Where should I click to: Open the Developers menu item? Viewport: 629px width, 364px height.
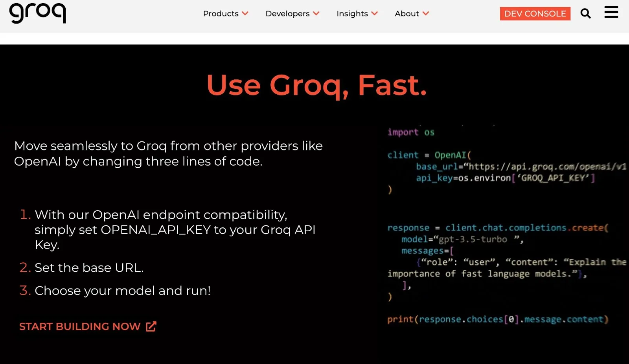pos(287,13)
